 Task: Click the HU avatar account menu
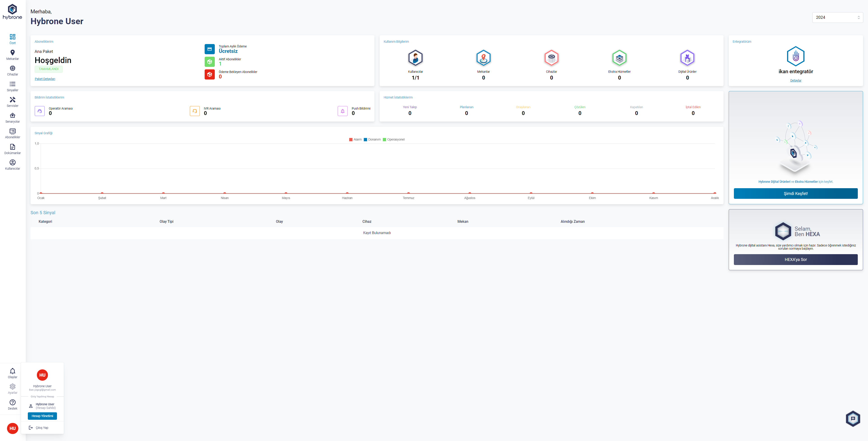point(12,428)
